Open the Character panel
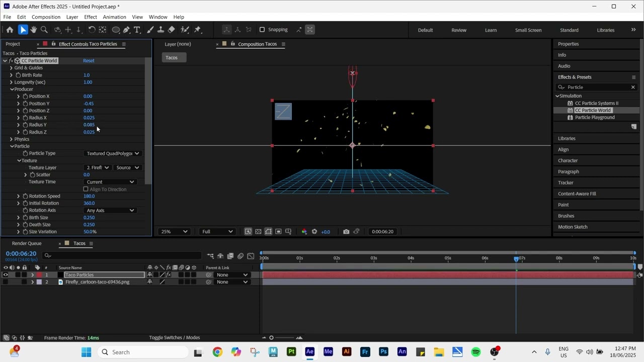This screenshot has height=362, width=644. [568, 160]
